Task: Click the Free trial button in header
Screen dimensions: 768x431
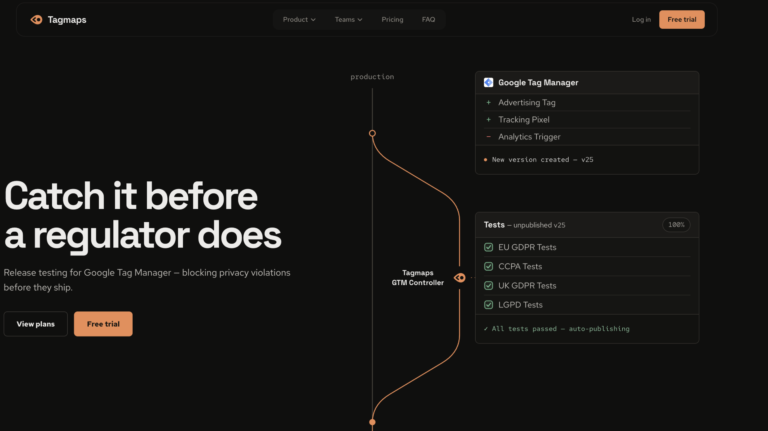Action: tap(681, 20)
